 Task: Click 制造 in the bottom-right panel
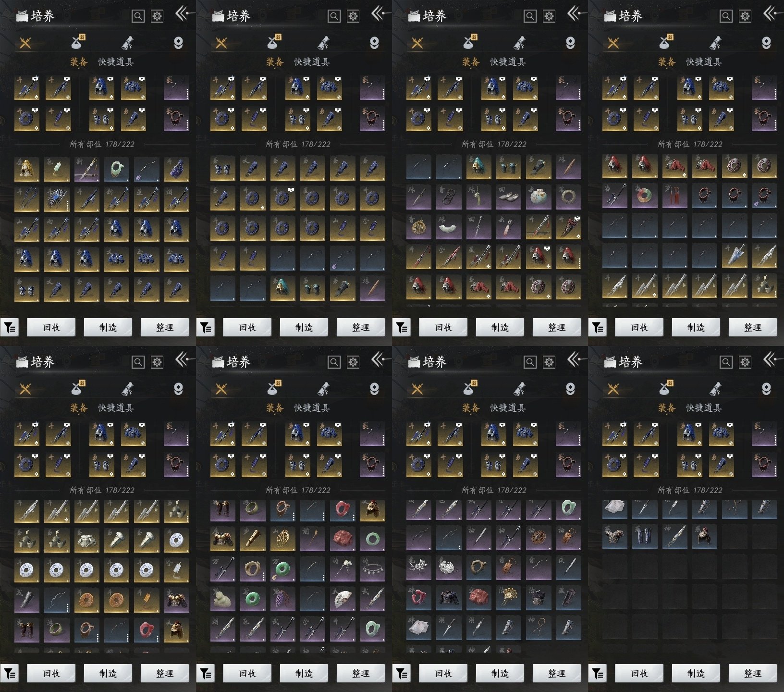pos(696,673)
